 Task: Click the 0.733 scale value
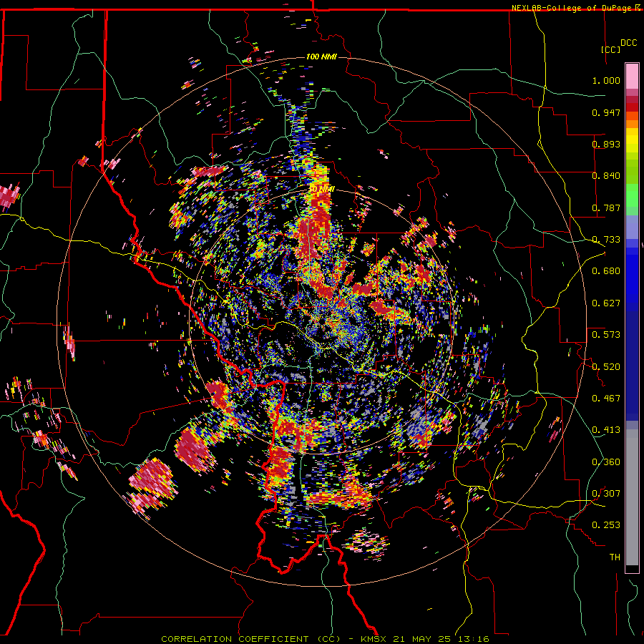[x=606, y=240]
